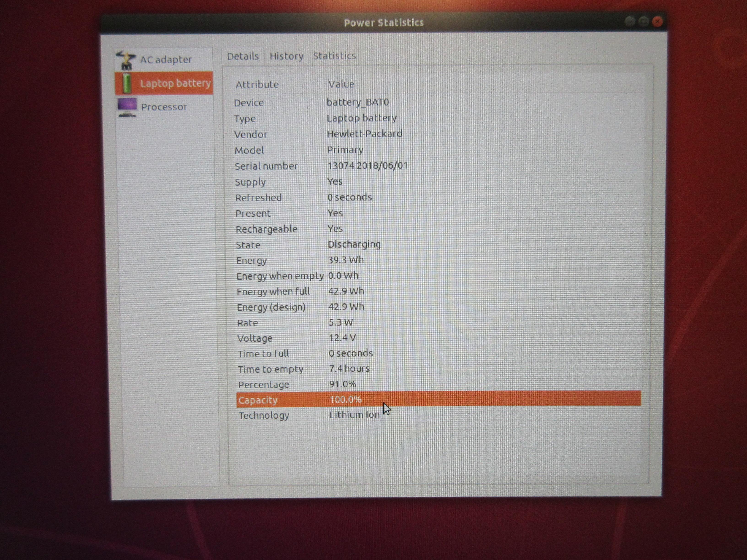
Task: Select the Refreshed attribute label
Action: [258, 197]
